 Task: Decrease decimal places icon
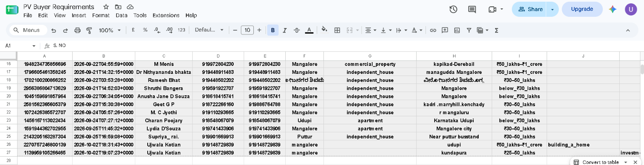click(157, 30)
